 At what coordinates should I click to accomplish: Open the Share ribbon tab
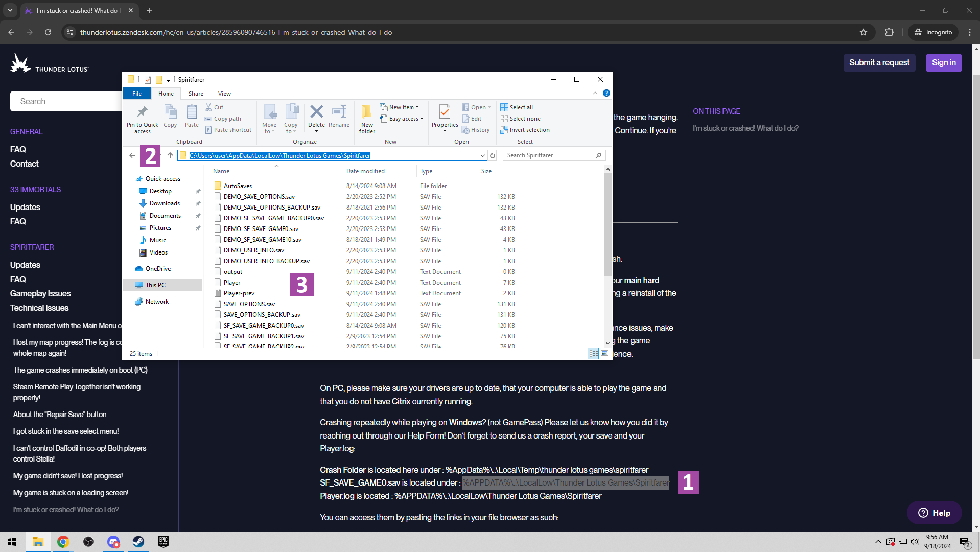point(196,94)
